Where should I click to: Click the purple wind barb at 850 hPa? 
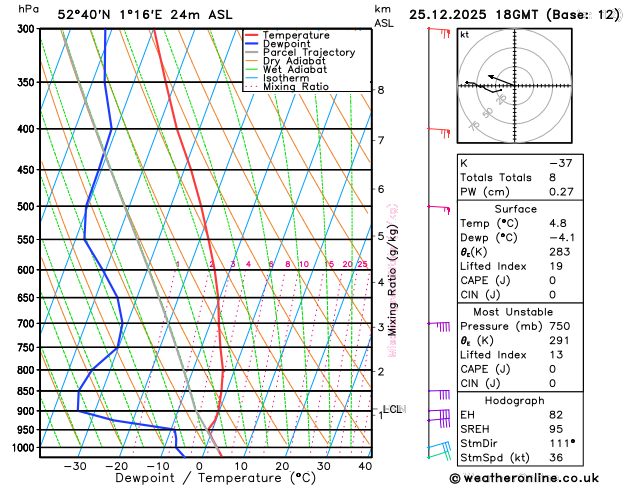pyautogui.click(x=439, y=395)
